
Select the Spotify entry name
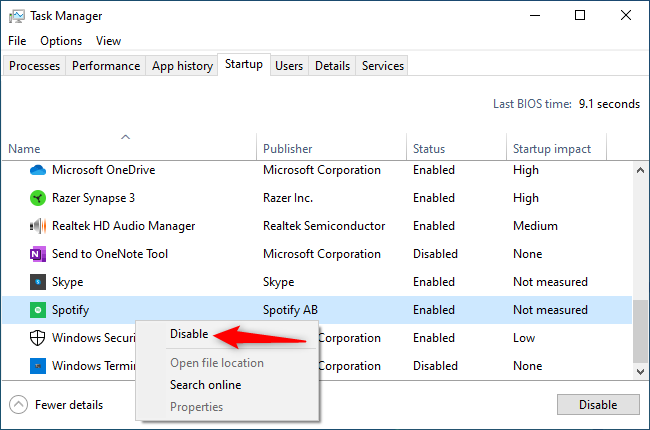pos(70,310)
